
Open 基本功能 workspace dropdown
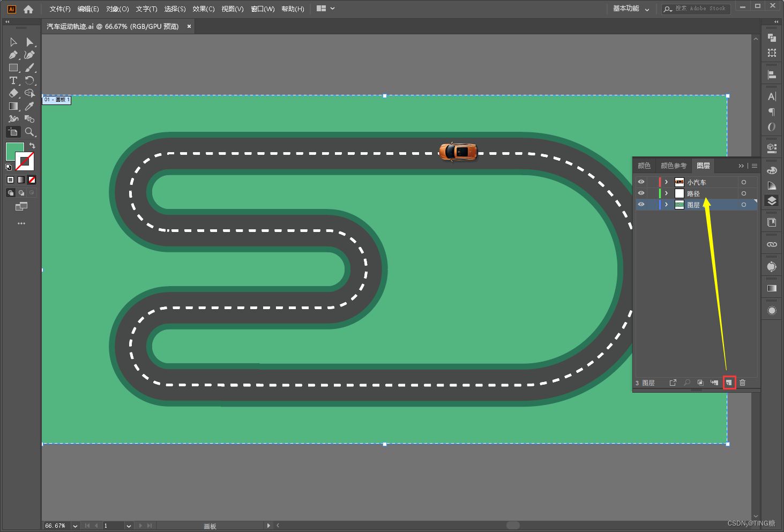pos(631,9)
